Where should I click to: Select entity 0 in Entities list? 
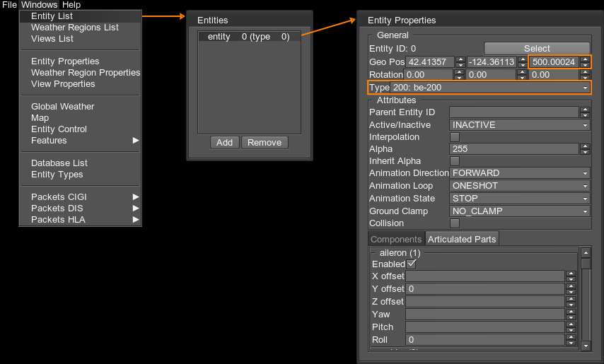pos(248,37)
